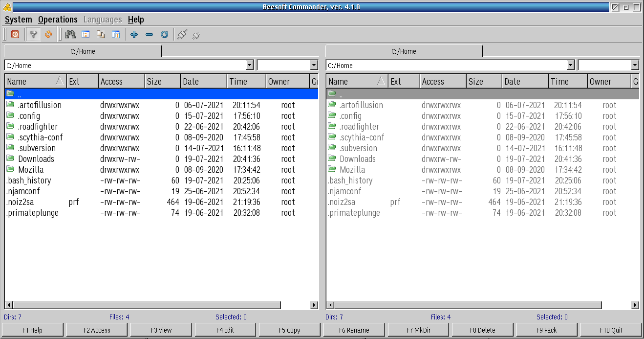The height and width of the screenshot is (339, 644).
Task: Click the F5 Copy button
Action: tap(290, 330)
